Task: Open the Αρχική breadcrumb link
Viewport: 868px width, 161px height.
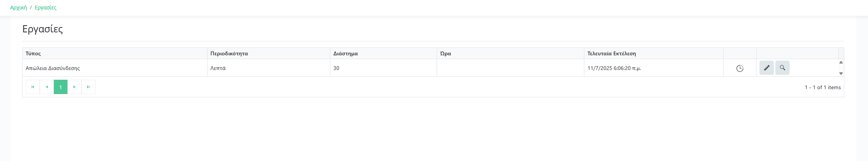Action: pos(18,8)
